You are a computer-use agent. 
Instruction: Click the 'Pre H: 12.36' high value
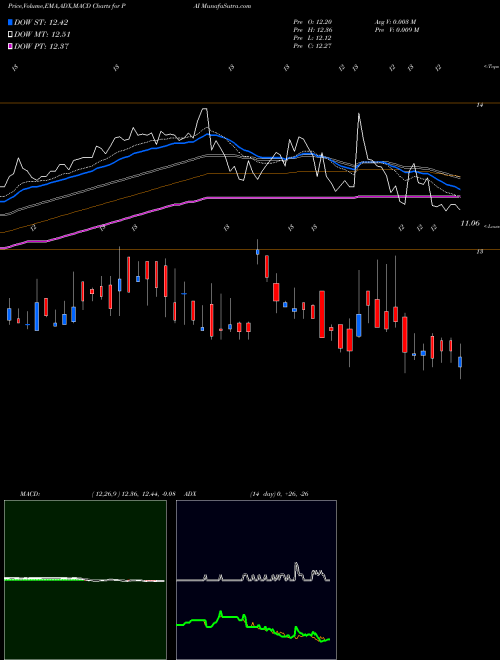point(313,30)
